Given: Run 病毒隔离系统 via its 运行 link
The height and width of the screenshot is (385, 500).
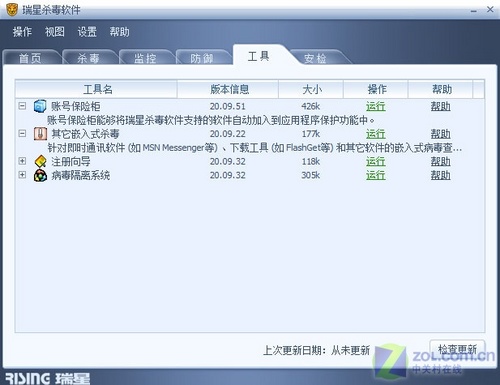Looking at the screenshot, I should [x=376, y=175].
